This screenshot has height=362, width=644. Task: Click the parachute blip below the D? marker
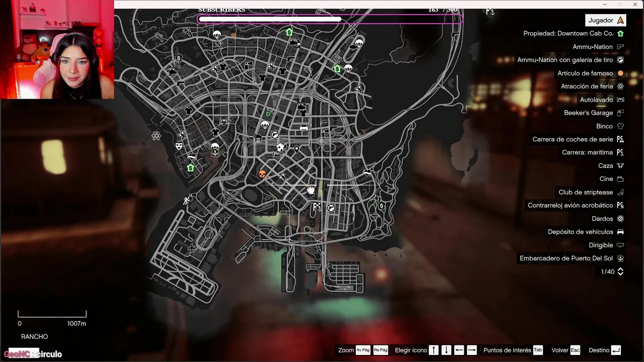[265, 125]
